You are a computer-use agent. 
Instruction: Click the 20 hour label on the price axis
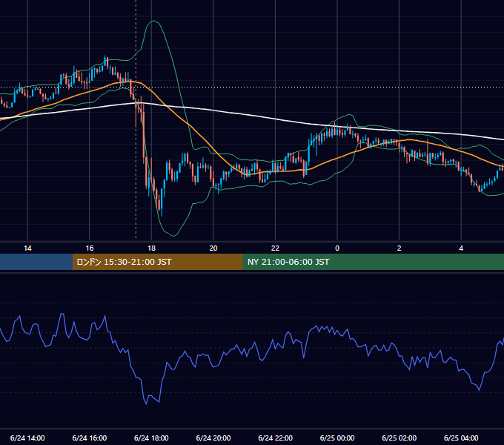tap(213, 248)
